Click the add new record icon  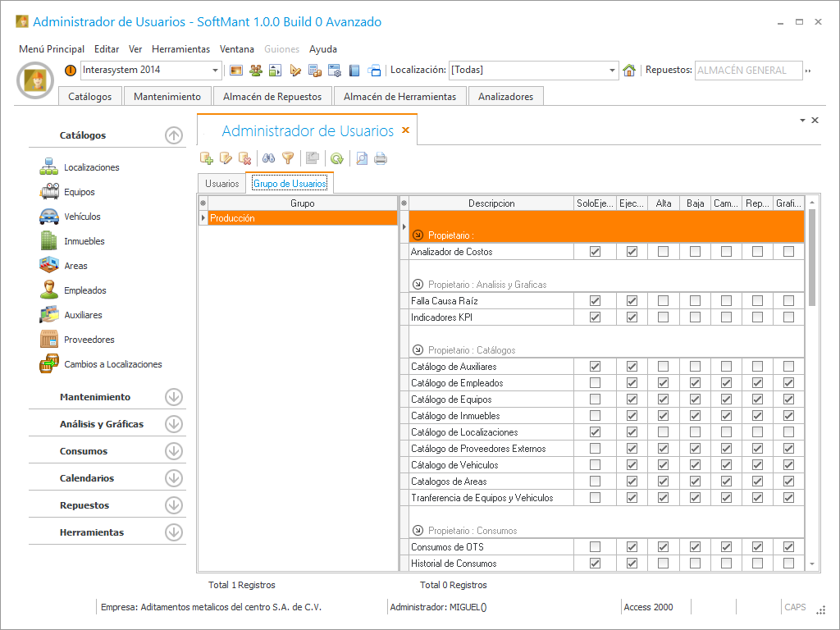click(x=207, y=158)
